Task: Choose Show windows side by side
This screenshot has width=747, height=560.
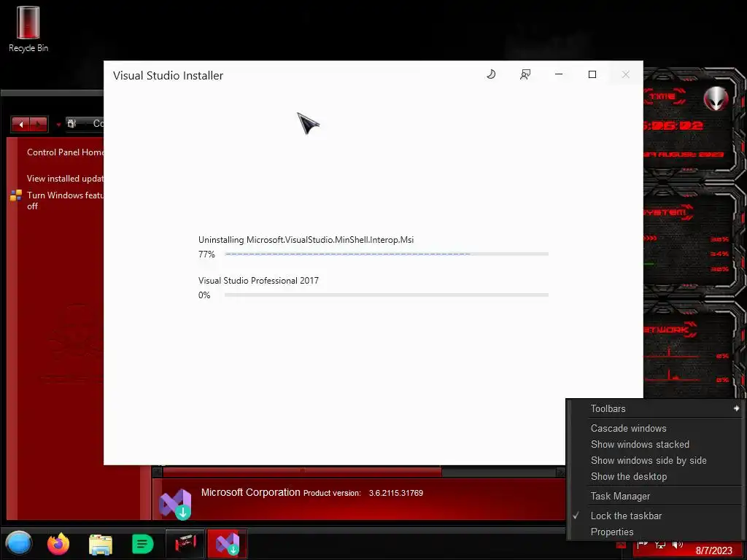Action: tap(649, 461)
